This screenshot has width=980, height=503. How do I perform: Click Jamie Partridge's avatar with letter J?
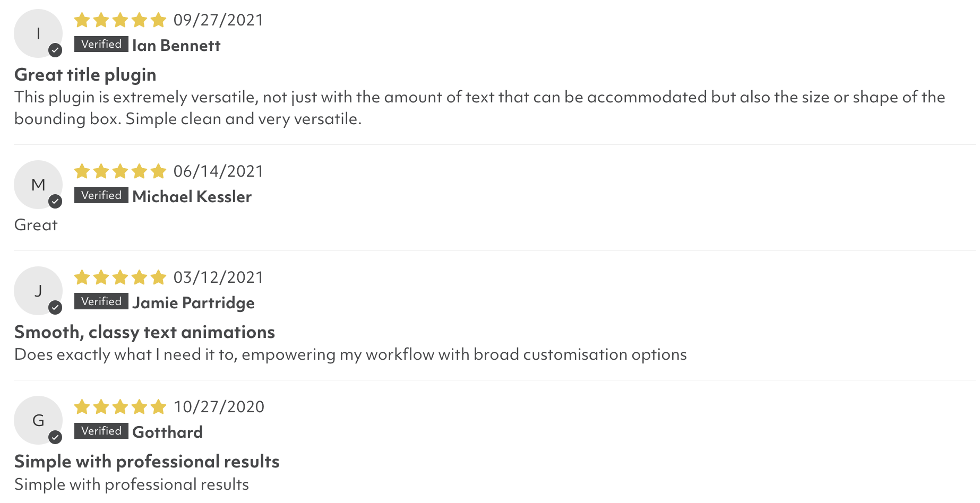(38, 291)
